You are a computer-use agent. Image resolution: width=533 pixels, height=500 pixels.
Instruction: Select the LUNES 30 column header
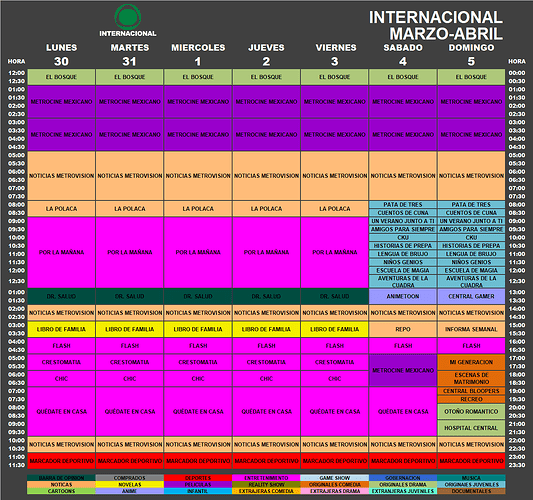pos(62,54)
